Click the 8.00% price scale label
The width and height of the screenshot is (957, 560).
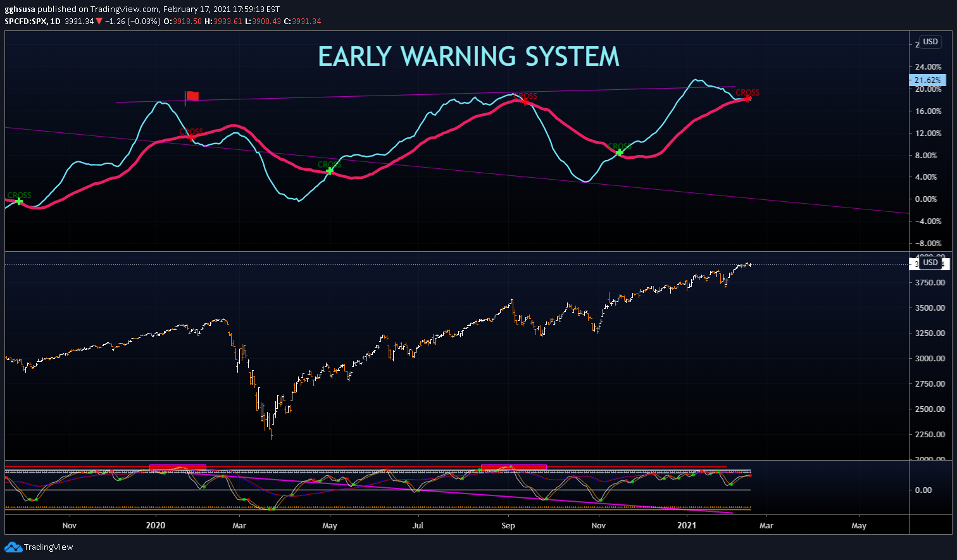tap(926, 156)
